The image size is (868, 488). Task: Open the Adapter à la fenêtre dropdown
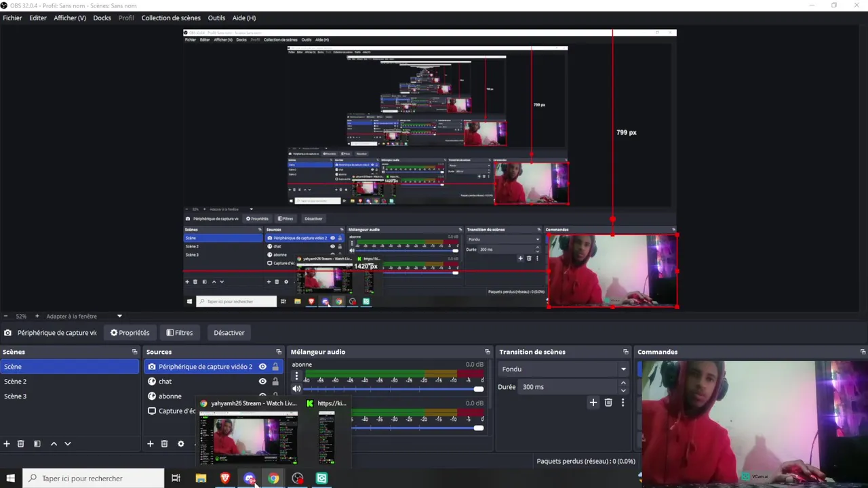point(84,316)
